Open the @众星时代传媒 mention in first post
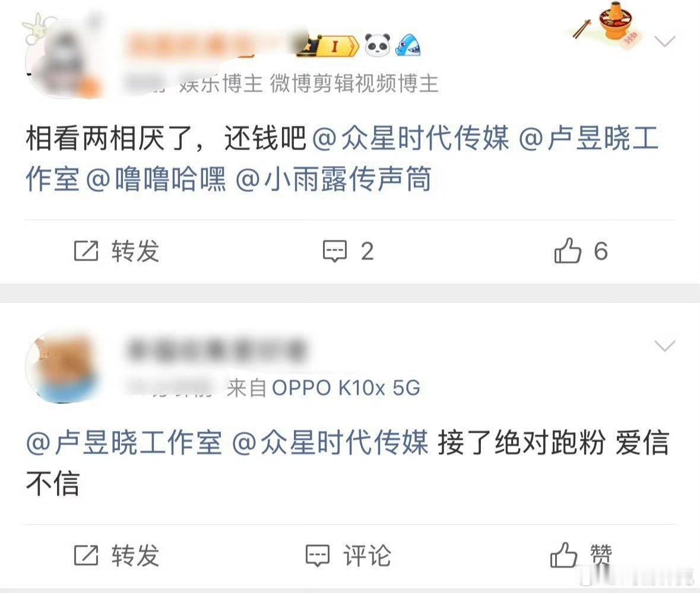700x593 pixels. pos(410,138)
